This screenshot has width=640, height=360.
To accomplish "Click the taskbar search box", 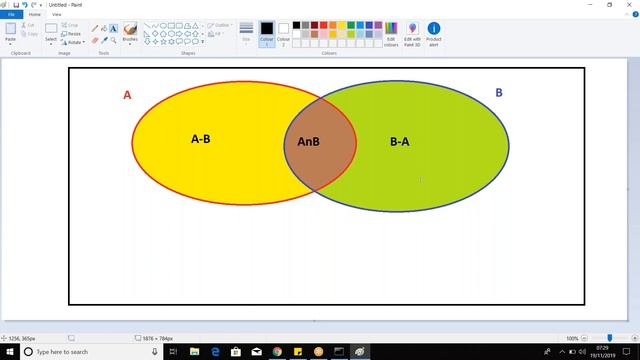I will 91,351.
